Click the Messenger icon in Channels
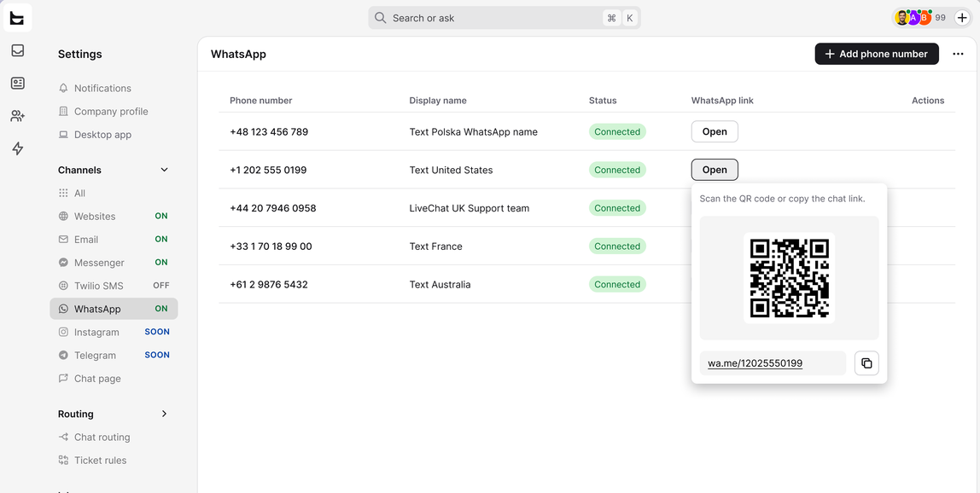Screen dimensions: 980x493 click(63, 263)
